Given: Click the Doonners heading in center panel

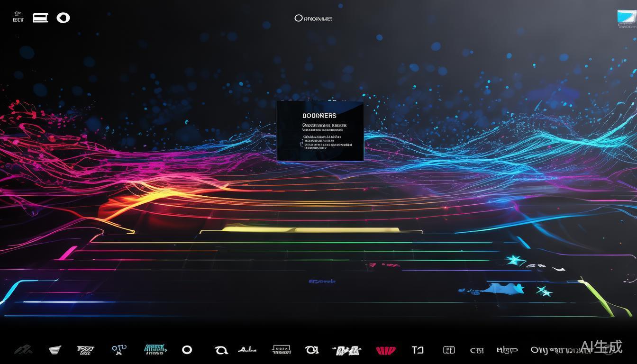Looking at the screenshot, I should pyautogui.click(x=319, y=116).
